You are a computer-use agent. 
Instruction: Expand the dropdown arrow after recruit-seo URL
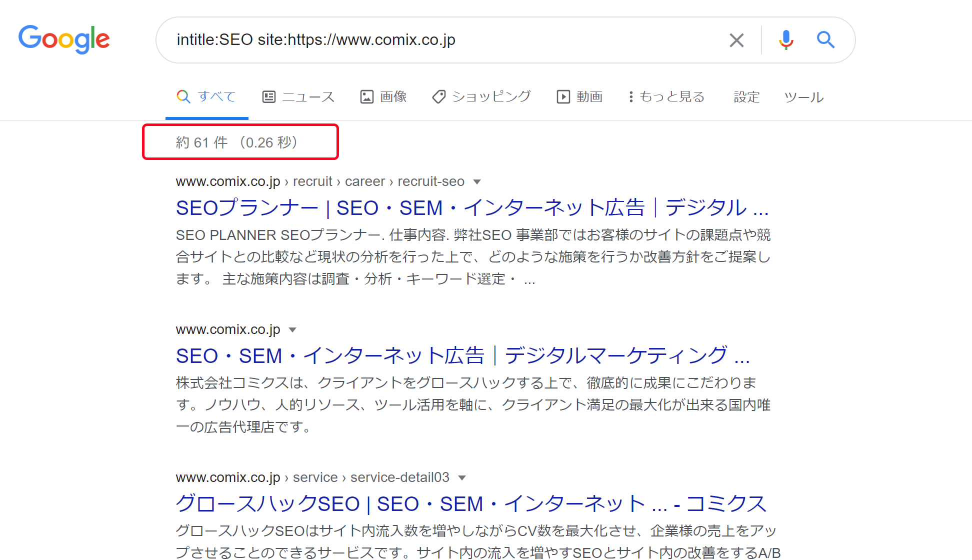[x=477, y=182]
